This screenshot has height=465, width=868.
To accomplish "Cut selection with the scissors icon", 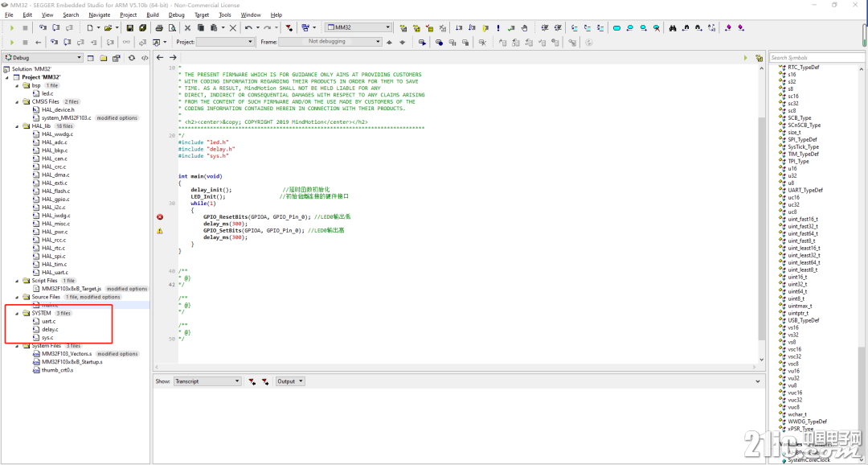I will coord(187,27).
